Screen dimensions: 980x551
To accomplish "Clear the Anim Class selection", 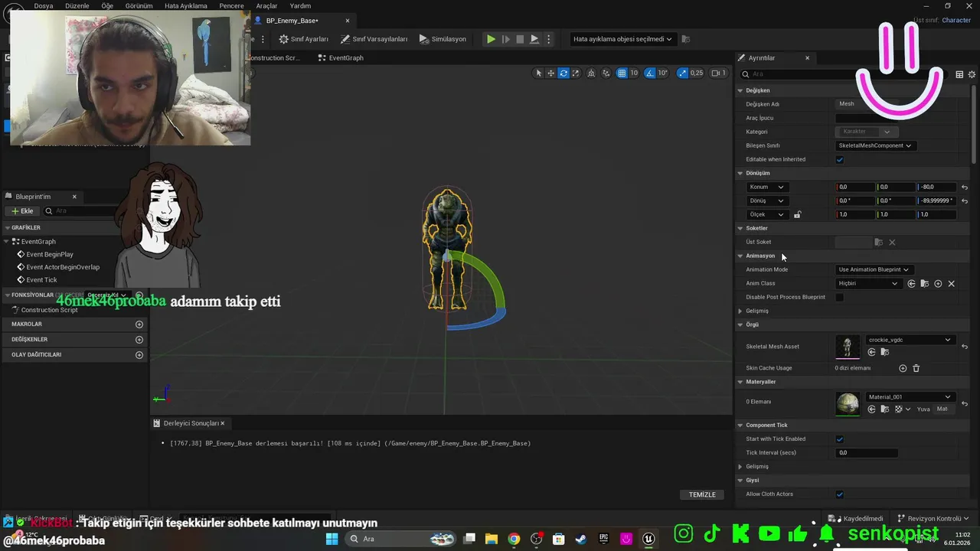I will (x=951, y=283).
